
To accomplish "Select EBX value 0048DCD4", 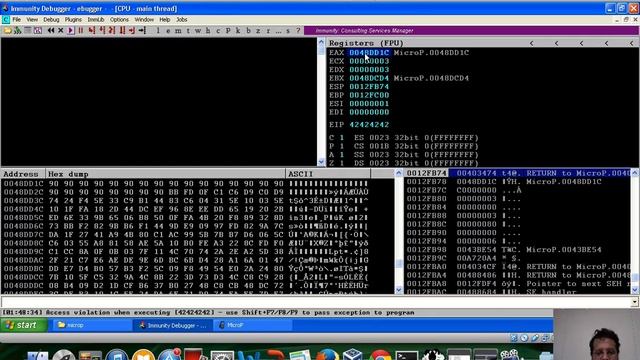I will click(x=369, y=78).
